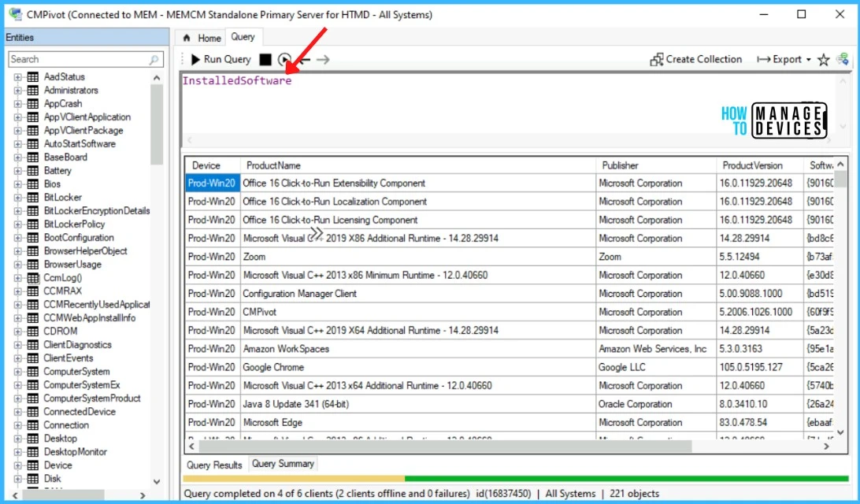Viewport: 860px width, 504px height.
Task: Go forward with the right arrow icon
Action: coord(323,59)
